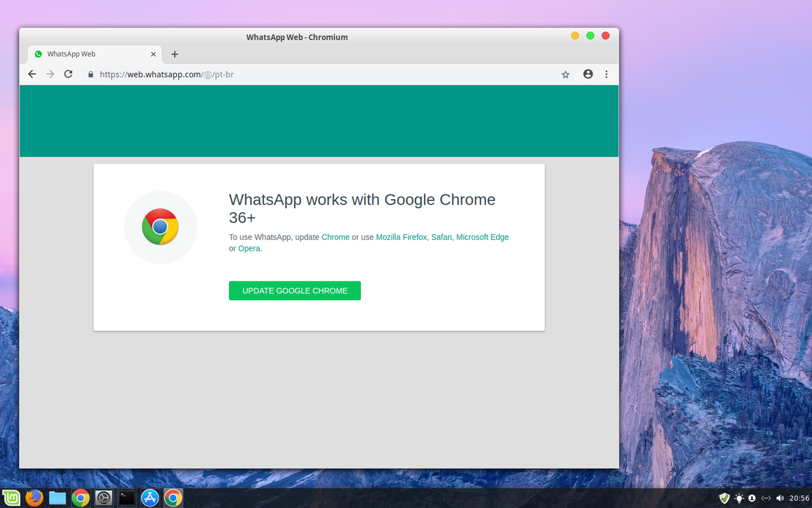This screenshot has width=812, height=508.
Task: Close the Chromium window with the red button
Action: point(605,36)
